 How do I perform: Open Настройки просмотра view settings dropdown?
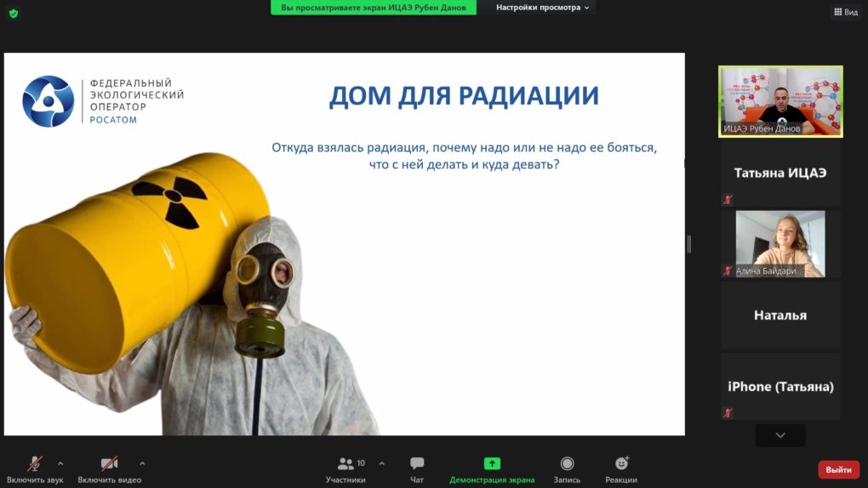[543, 8]
